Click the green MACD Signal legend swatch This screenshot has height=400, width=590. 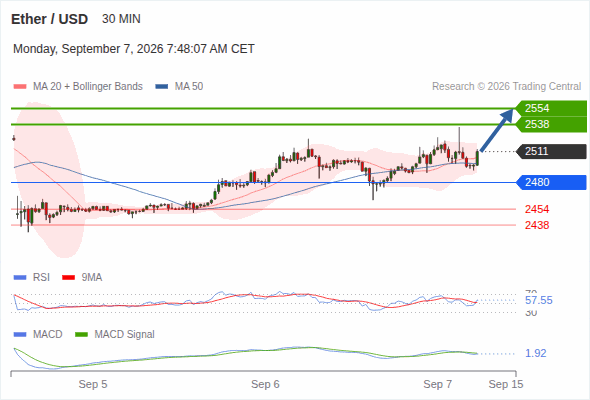point(81,335)
